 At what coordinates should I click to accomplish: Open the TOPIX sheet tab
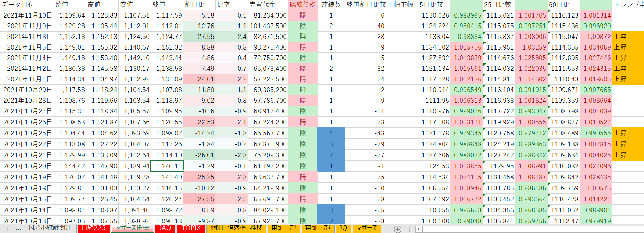pyautogui.click(x=191, y=228)
